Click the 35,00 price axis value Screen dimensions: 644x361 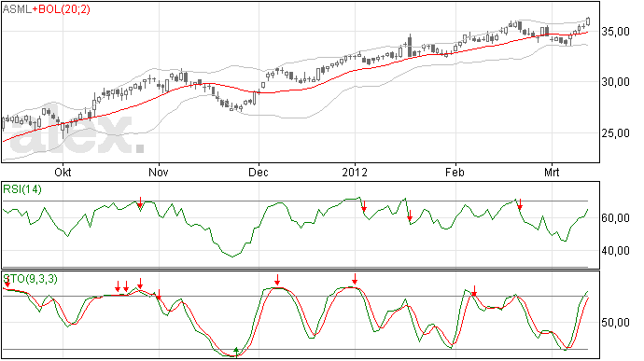615,32
